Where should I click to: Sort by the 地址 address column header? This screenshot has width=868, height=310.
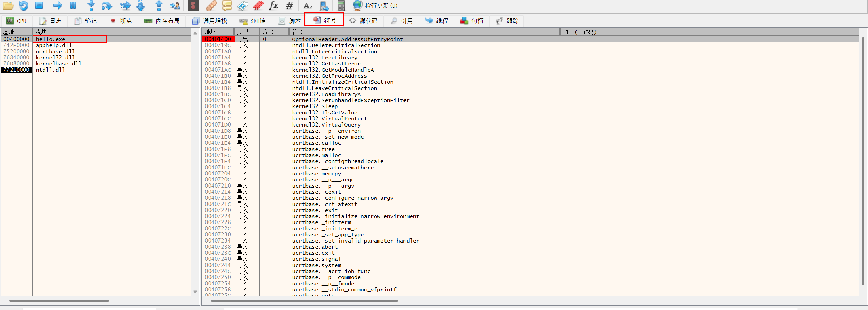pyautogui.click(x=218, y=32)
